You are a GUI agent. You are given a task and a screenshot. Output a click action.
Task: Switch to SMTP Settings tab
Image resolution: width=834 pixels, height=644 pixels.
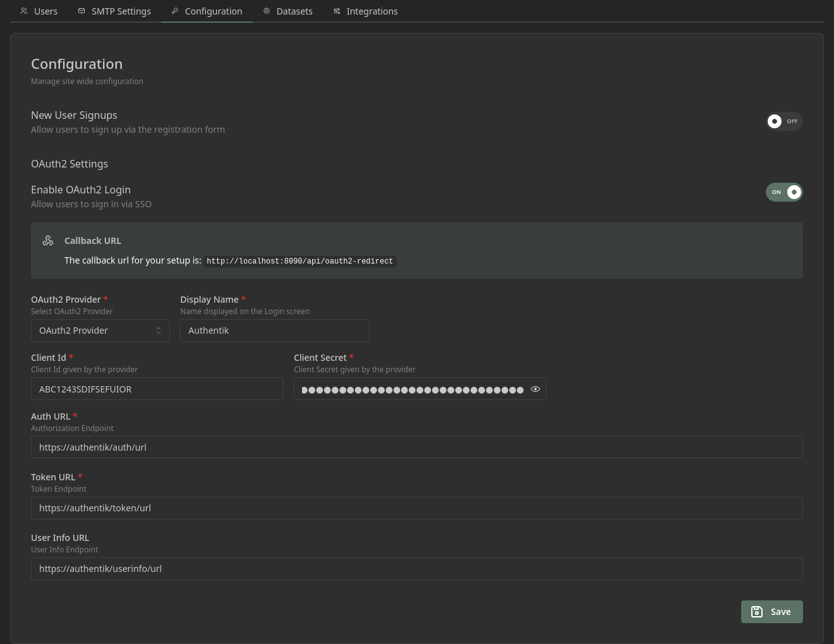click(114, 11)
